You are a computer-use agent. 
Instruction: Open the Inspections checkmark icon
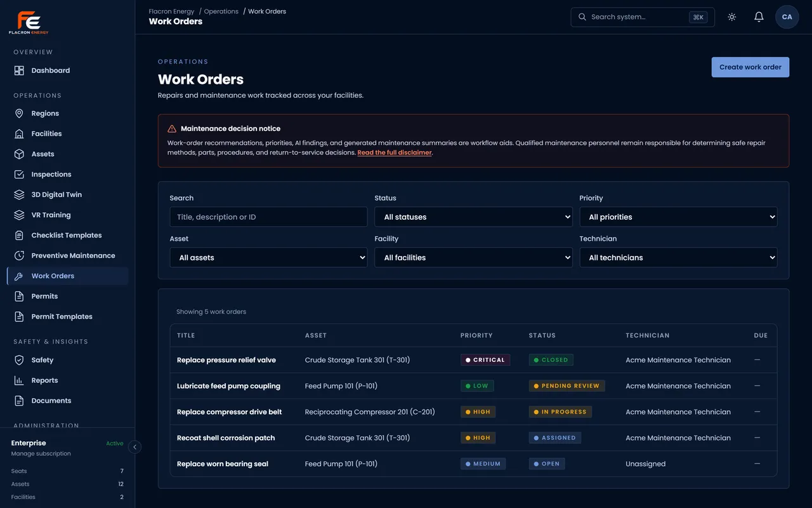(x=19, y=175)
